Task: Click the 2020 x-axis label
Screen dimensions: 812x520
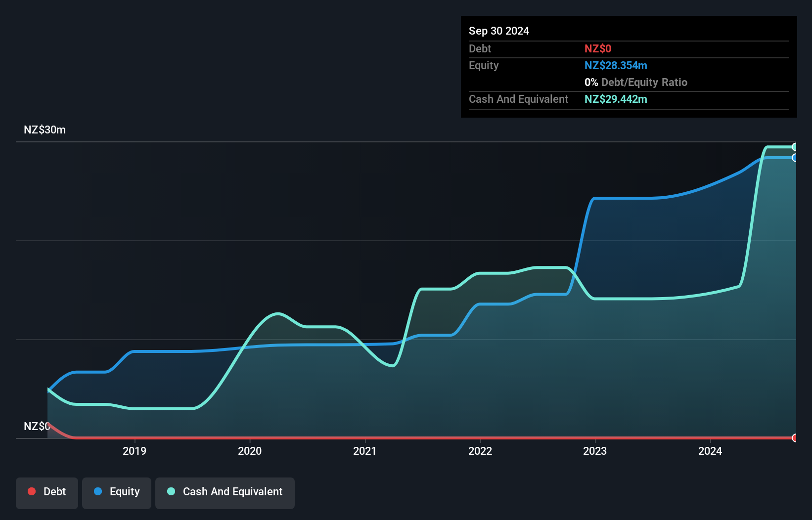Action: (x=250, y=451)
